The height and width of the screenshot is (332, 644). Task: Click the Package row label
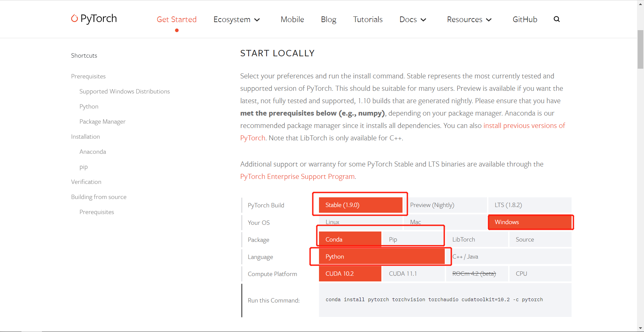pos(258,240)
